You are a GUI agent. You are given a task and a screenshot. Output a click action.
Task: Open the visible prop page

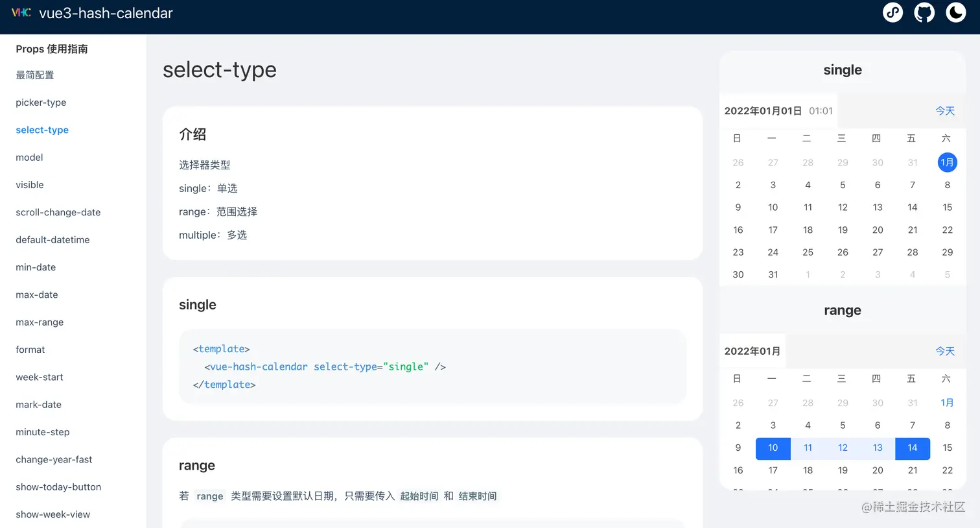tap(30, 185)
